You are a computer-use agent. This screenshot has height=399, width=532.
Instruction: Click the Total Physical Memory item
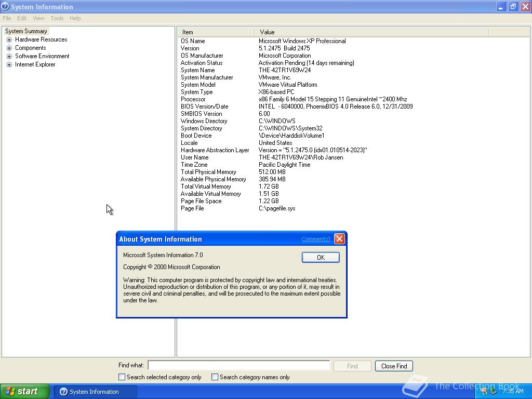[208, 172]
